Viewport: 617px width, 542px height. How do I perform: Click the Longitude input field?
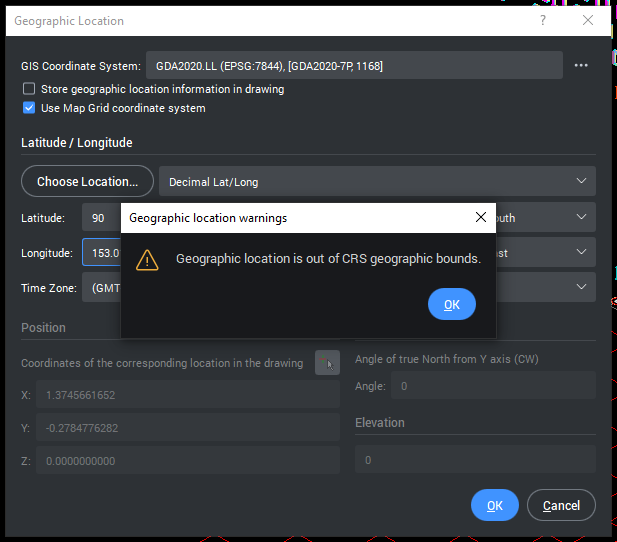[x=102, y=253]
